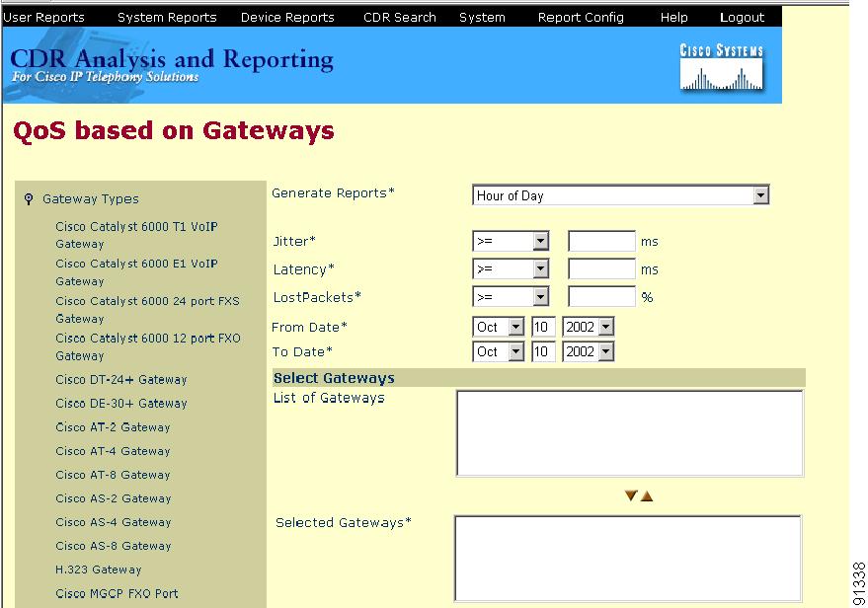Image resolution: width=868 pixels, height=608 pixels.
Task: Pick Cisco AT-4 Gateway from the list
Action: (x=113, y=451)
